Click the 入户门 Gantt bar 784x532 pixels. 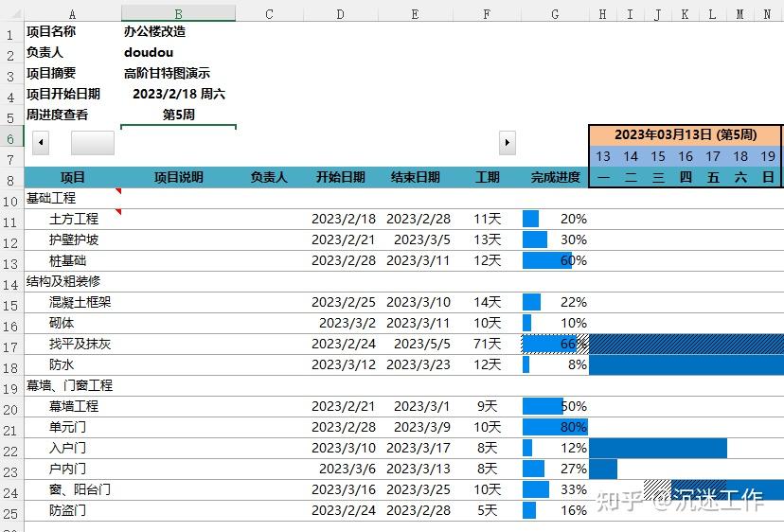point(658,449)
